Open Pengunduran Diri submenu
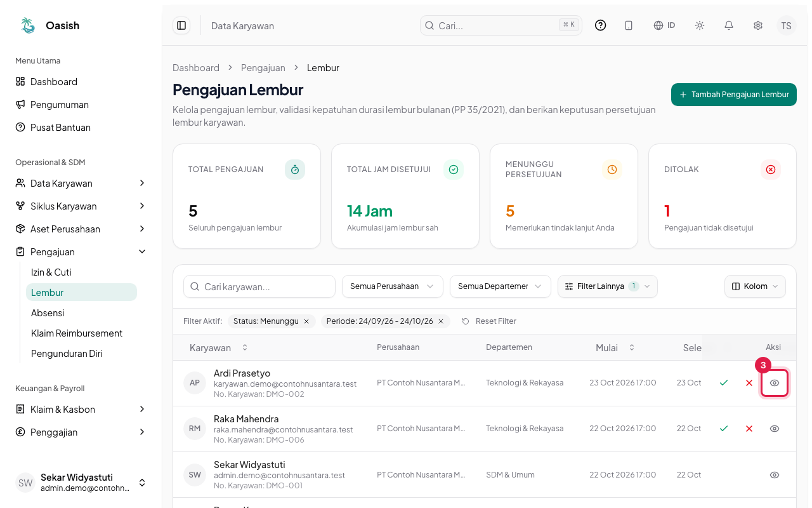The image size is (812, 508). 81,354
